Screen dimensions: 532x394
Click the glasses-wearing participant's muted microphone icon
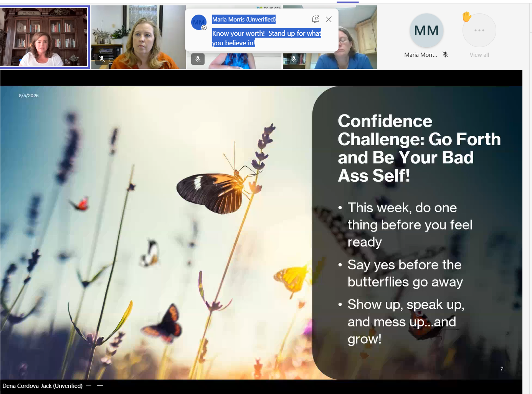293,59
